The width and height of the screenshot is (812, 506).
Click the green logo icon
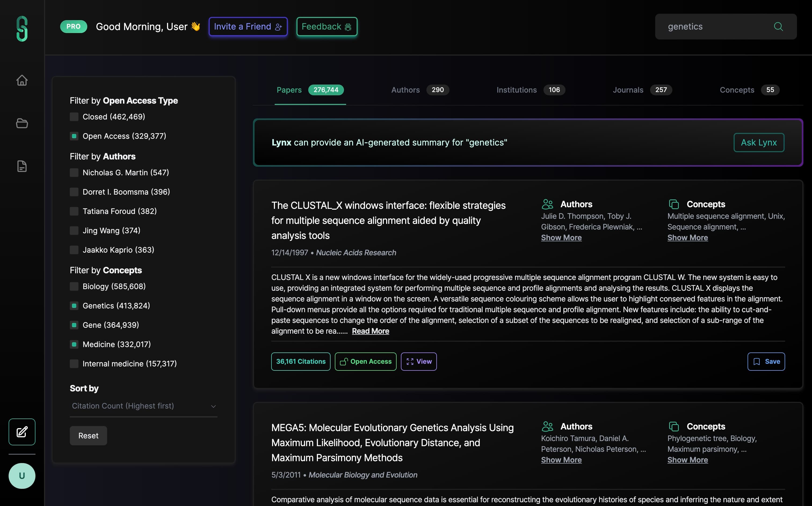pyautogui.click(x=22, y=28)
